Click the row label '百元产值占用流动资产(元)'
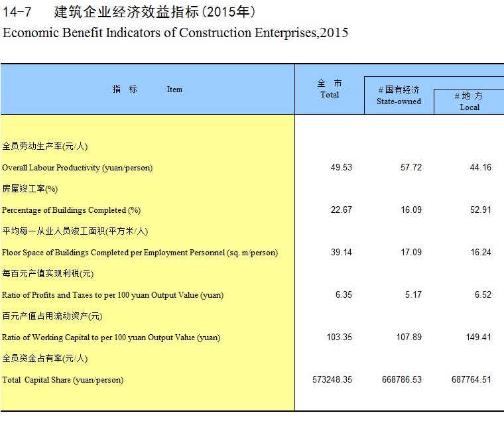Viewport: 504px width, 433px height. pyautogui.click(x=52, y=316)
